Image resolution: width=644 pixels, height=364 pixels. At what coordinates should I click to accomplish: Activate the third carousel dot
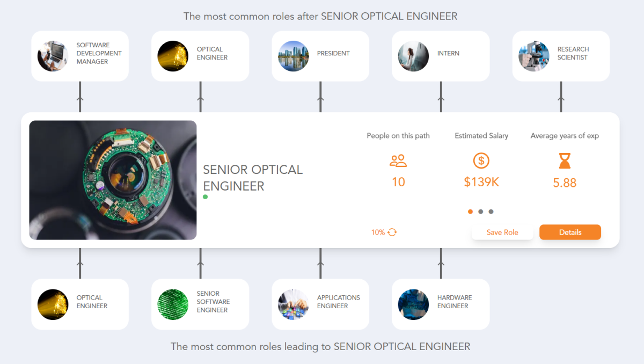click(x=490, y=212)
